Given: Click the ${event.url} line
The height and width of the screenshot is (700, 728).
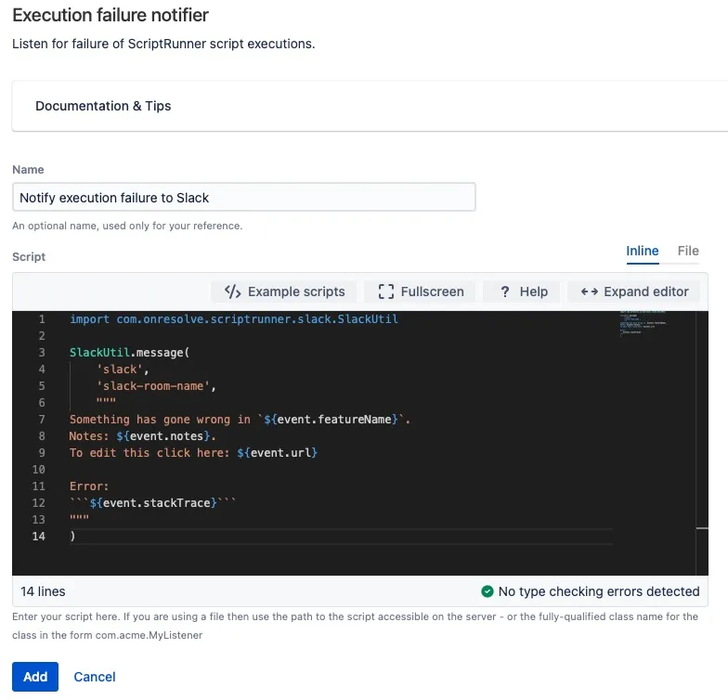Looking at the screenshot, I should coord(193,453).
